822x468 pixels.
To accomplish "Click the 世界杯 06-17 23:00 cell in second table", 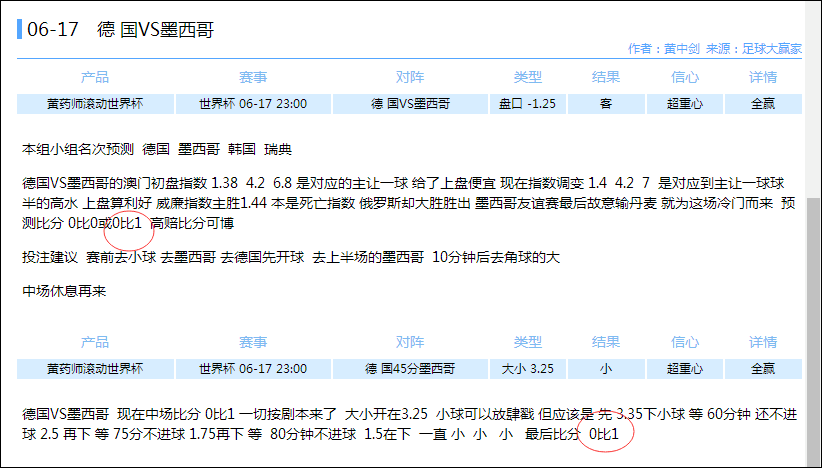I will pos(253,369).
